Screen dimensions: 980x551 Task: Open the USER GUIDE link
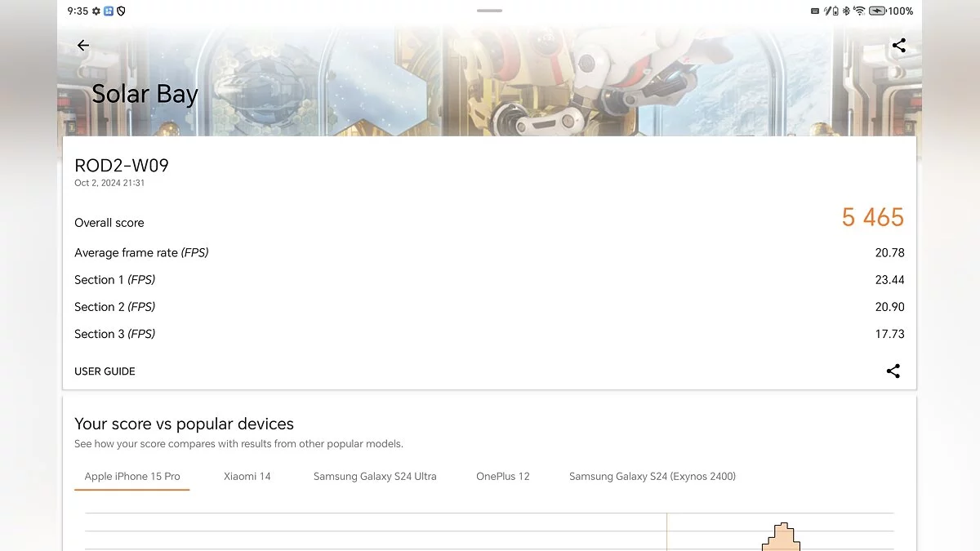coord(105,371)
